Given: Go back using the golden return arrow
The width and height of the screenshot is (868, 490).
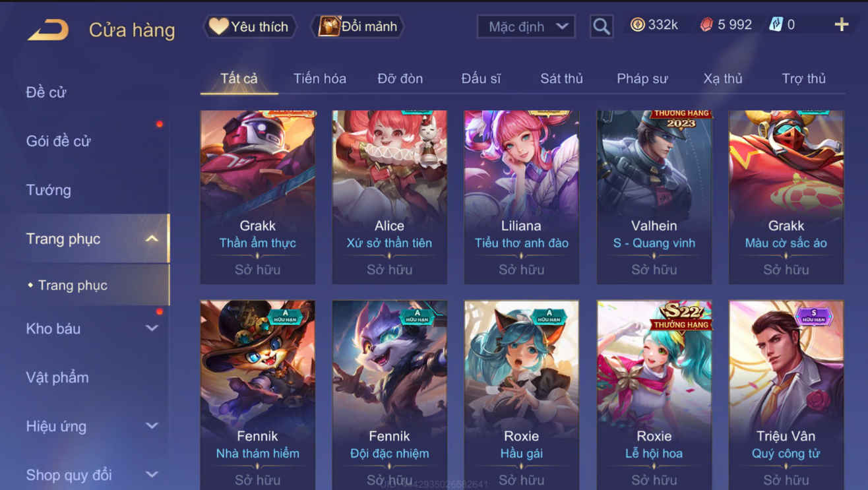Looking at the screenshot, I should [x=47, y=30].
